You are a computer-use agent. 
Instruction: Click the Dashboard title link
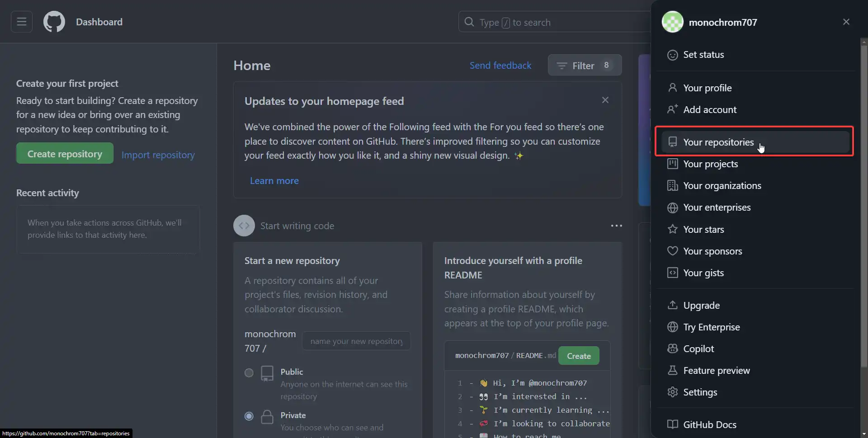pyautogui.click(x=99, y=22)
